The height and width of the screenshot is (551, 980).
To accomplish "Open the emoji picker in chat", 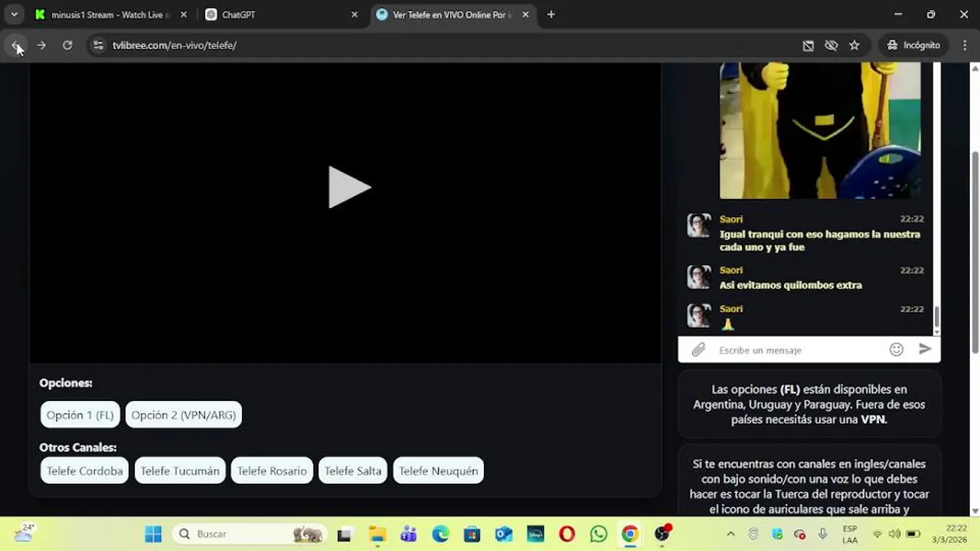I will click(897, 350).
